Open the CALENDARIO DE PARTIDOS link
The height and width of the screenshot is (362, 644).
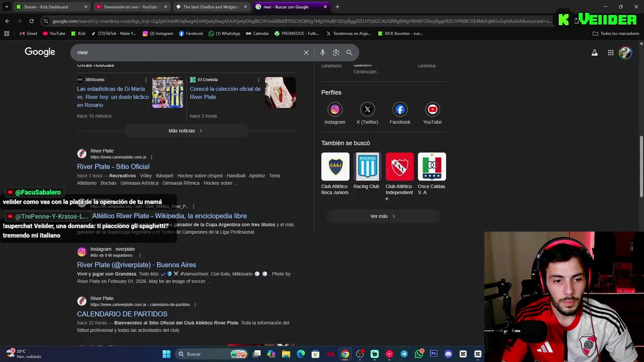pyautogui.click(x=122, y=314)
